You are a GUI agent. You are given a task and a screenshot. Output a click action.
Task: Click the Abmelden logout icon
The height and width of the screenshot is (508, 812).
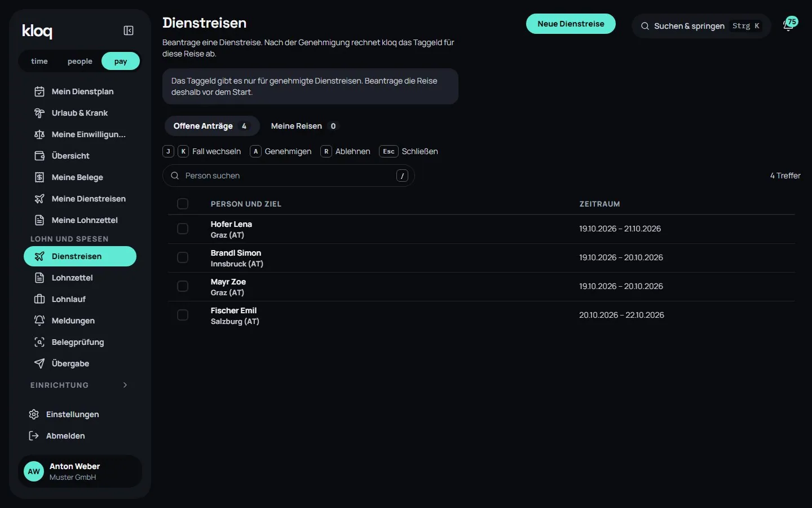[34, 436]
